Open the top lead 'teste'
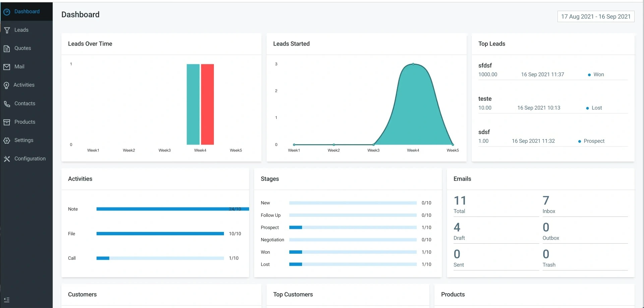Viewport: 644px width, 308px height. [485, 99]
